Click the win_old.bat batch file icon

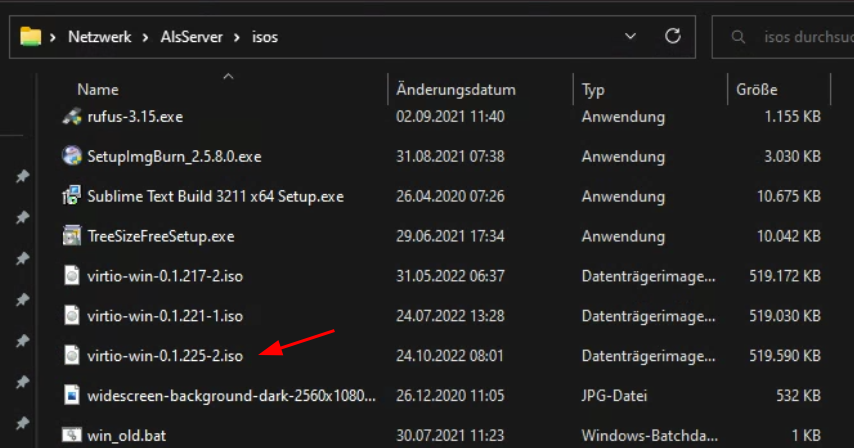point(71,434)
